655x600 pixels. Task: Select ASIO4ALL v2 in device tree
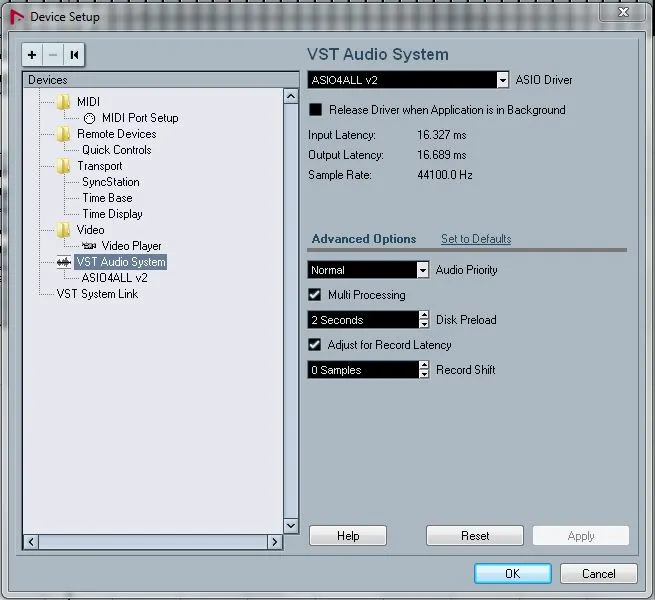click(x=114, y=278)
